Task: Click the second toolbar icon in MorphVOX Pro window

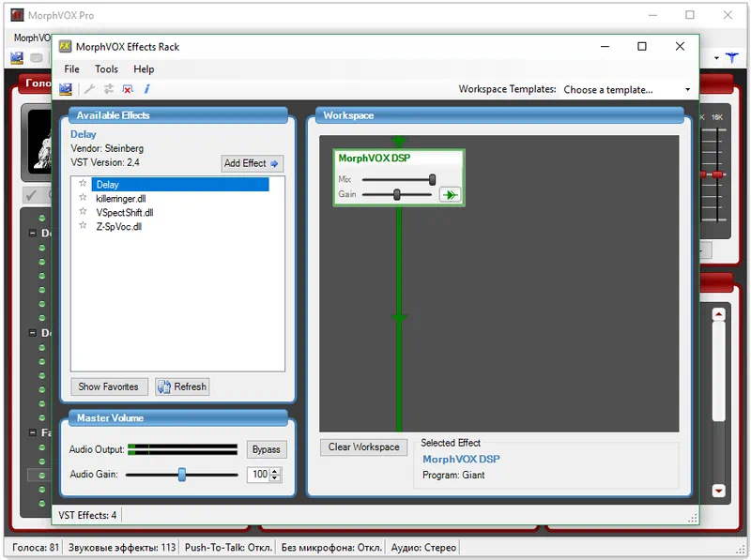Action: click(x=37, y=58)
